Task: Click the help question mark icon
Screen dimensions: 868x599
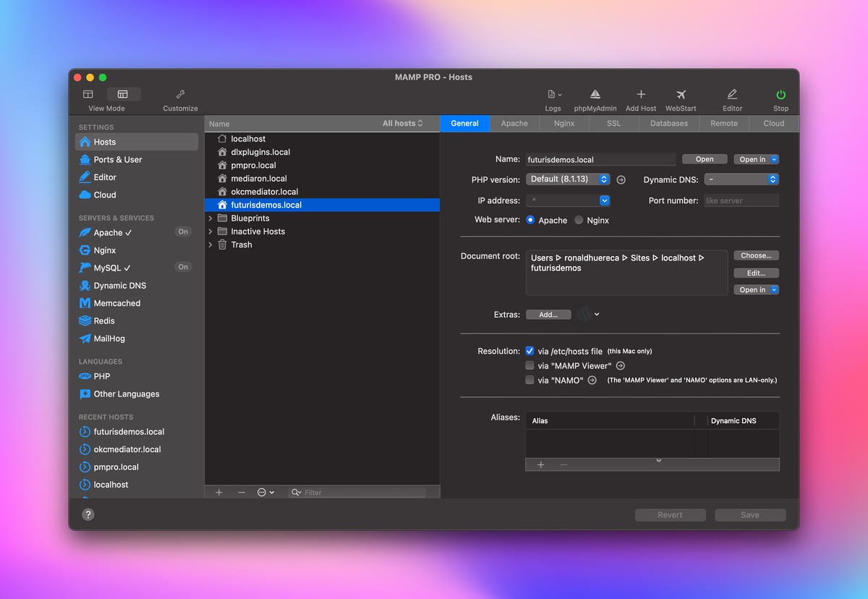Action: click(x=88, y=515)
